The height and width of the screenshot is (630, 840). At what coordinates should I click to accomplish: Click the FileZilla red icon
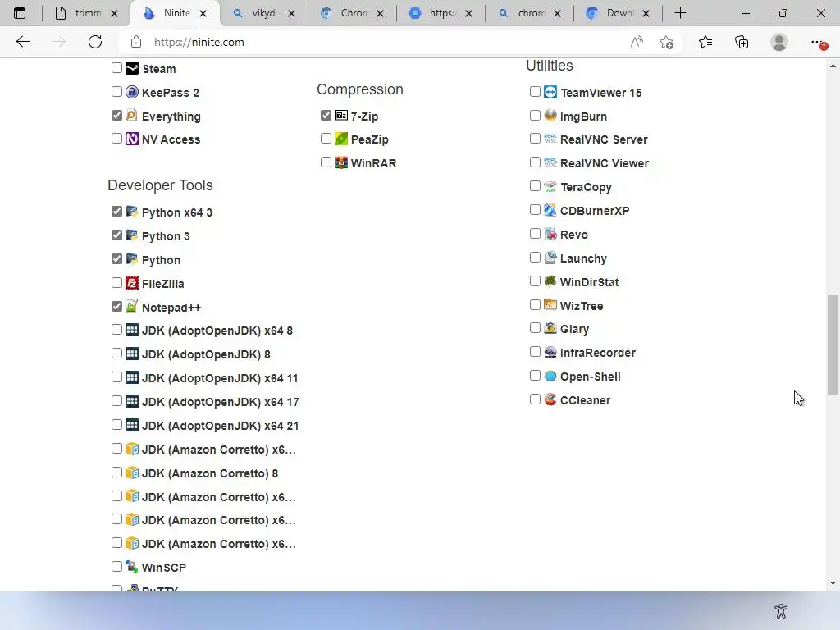click(x=132, y=283)
